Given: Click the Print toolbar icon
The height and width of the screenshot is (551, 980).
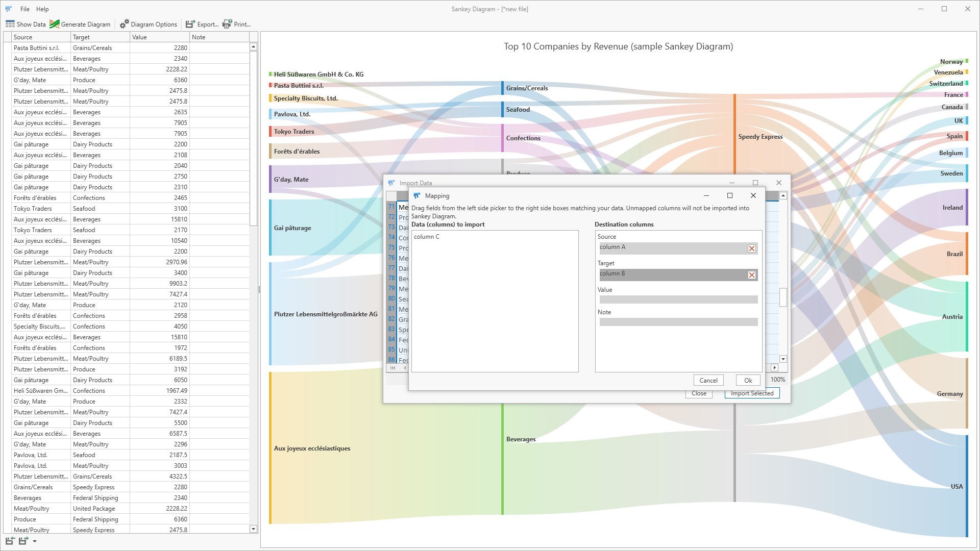Looking at the screenshot, I should (x=227, y=24).
